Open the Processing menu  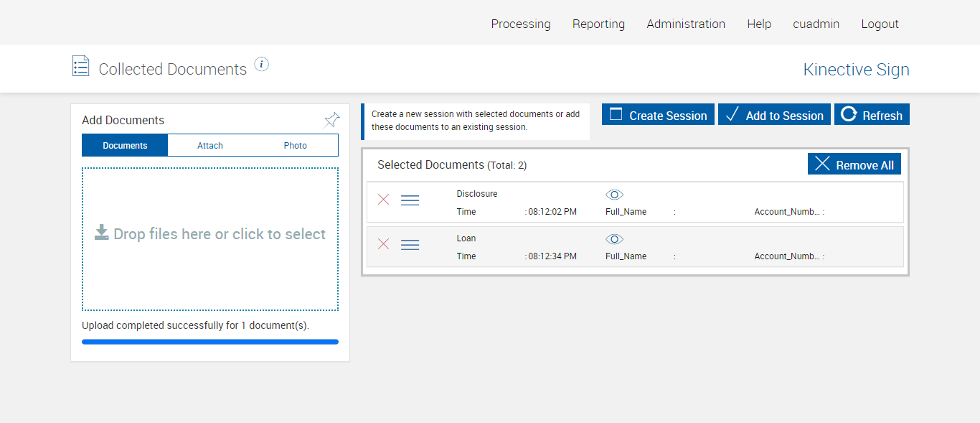click(x=521, y=24)
